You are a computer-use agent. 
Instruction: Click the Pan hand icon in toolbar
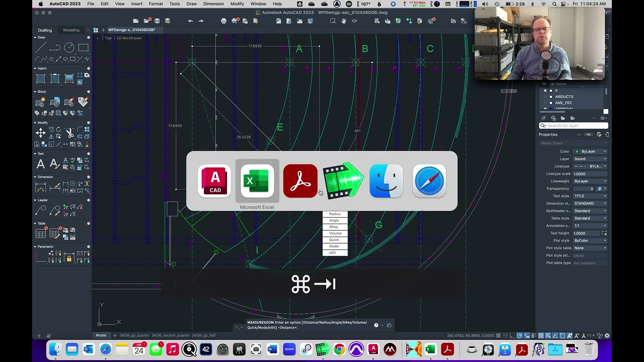(344, 21)
